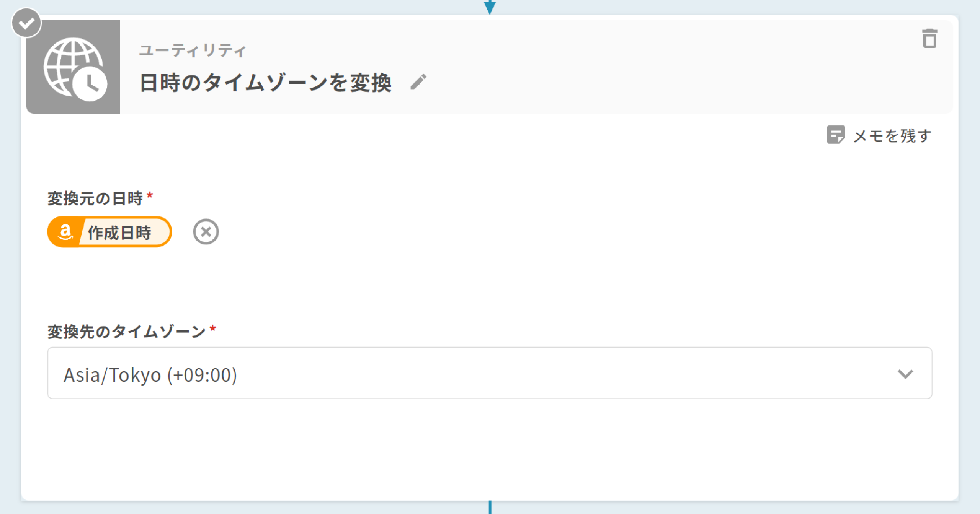Toggle the checkmark badge on the card
The image size is (980, 514).
(x=26, y=23)
